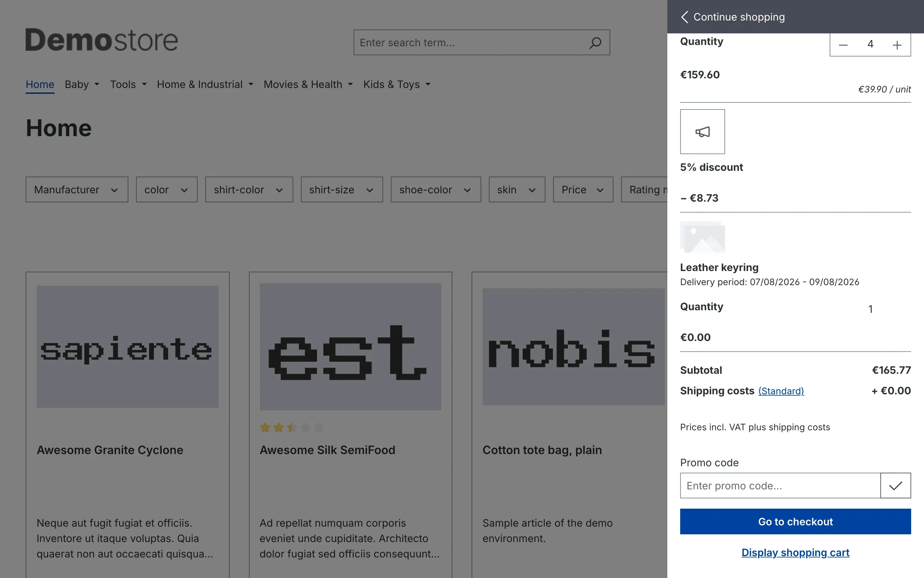Screen dimensions: 924x578
Task: Open the shoe-color filter dropdown
Action: 436,189
